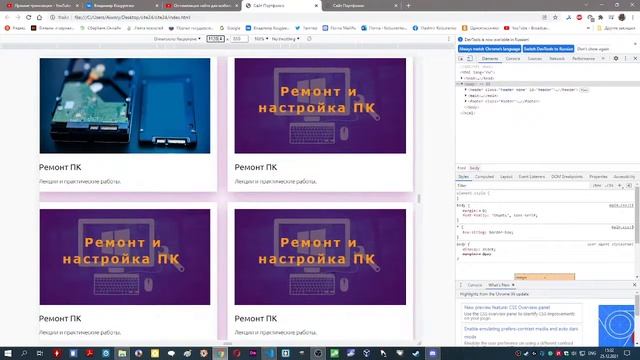Image resolution: width=640 pixels, height=360 pixels.
Task: Click Switch DevTools to Russian button
Action: coord(548,49)
